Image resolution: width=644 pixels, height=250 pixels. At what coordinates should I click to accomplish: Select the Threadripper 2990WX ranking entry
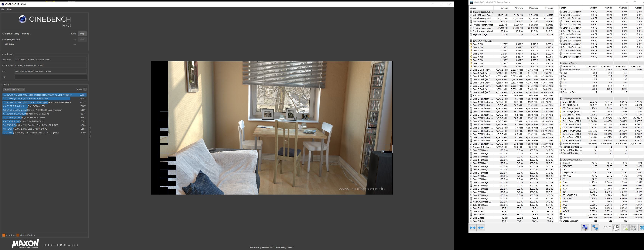pos(45,95)
